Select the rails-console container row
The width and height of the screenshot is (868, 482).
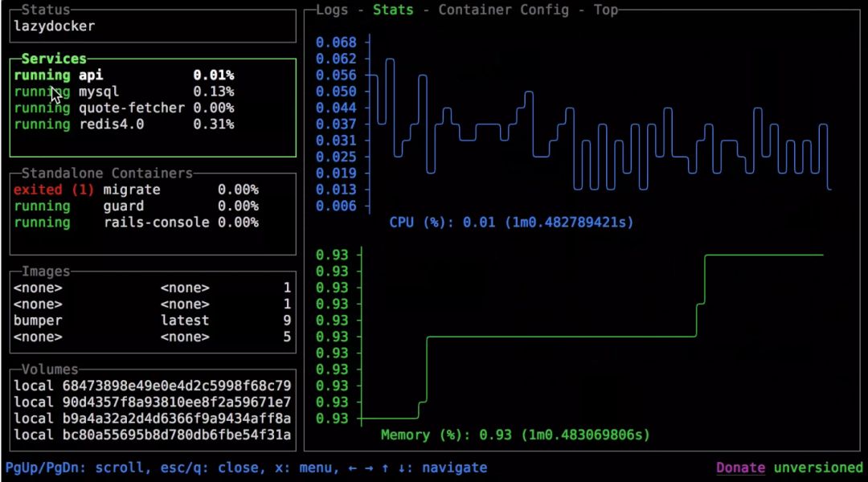coord(153,223)
